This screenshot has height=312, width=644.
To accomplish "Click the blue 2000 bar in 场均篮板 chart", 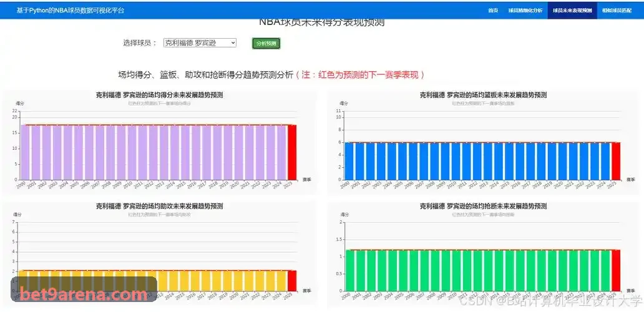I will tap(349, 161).
